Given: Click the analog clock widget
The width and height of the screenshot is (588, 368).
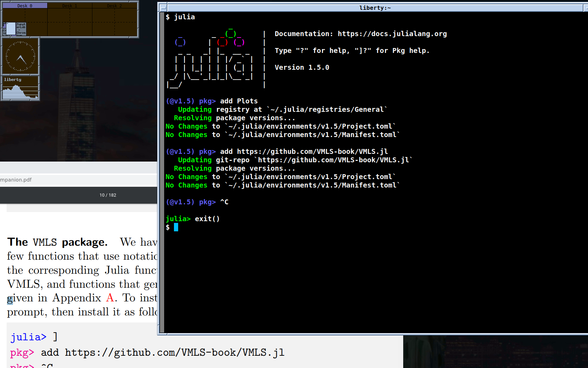Looking at the screenshot, I should [20, 56].
